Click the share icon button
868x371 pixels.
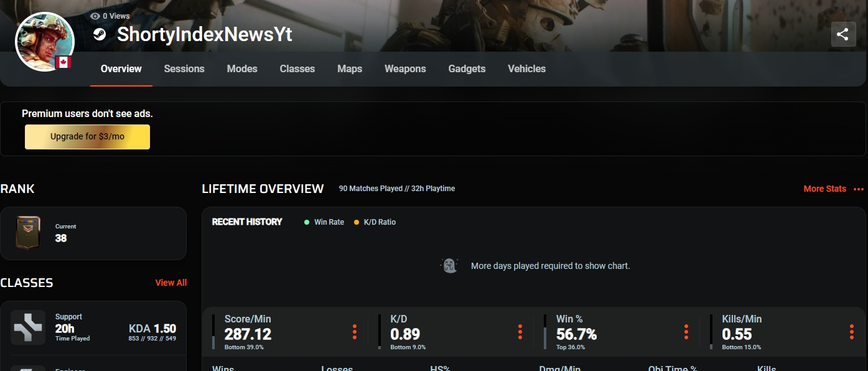843,34
